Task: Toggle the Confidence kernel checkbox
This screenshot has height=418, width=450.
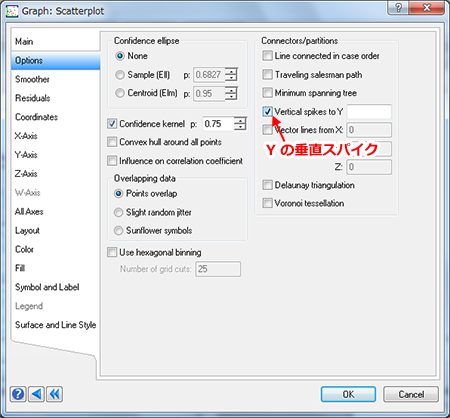Action: [112, 124]
